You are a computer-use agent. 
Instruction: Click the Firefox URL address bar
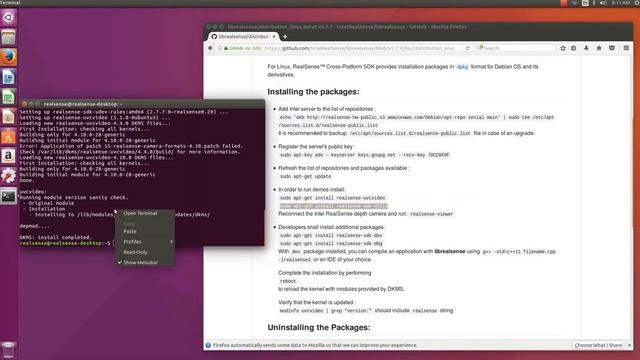point(359,48)
